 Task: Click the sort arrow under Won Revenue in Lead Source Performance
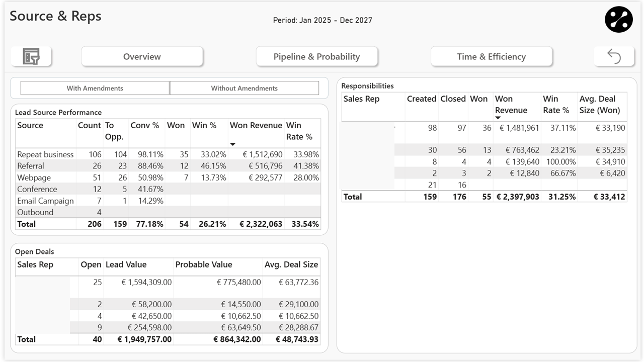(232, 143)
